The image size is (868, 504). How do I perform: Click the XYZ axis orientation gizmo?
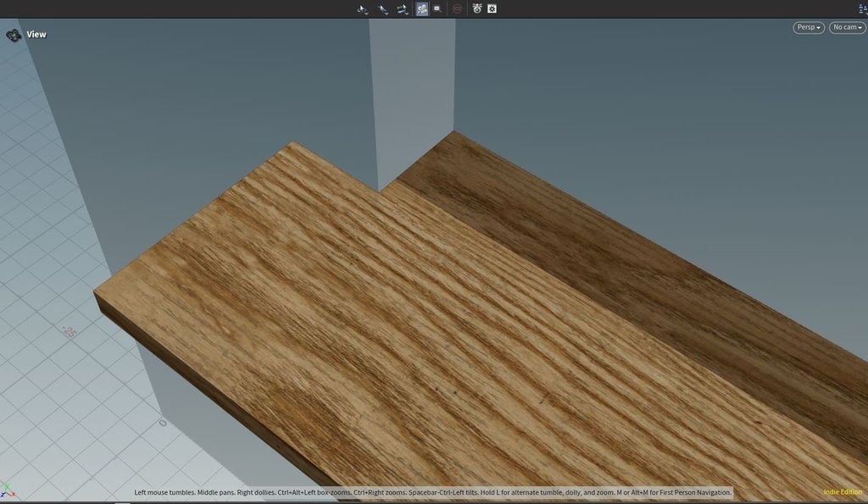click(8, 490)
